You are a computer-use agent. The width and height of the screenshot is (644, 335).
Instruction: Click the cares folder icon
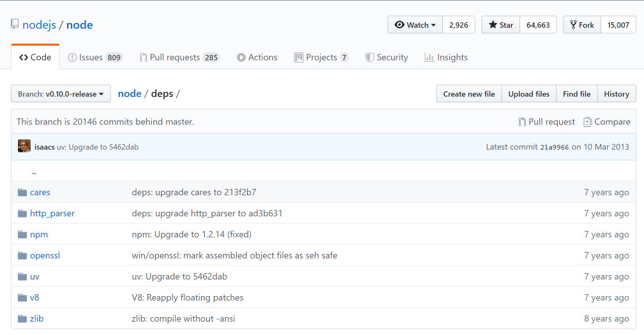click(x=22, y=192)
